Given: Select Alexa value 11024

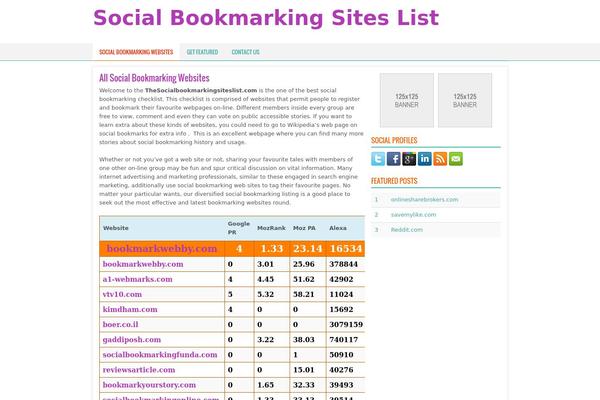Looking at the screenshot, I should coord(341,294).
